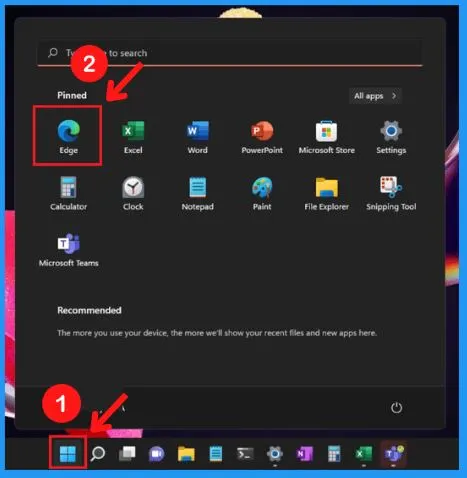Open the Chat icon on the taskbar

point(157,454)
